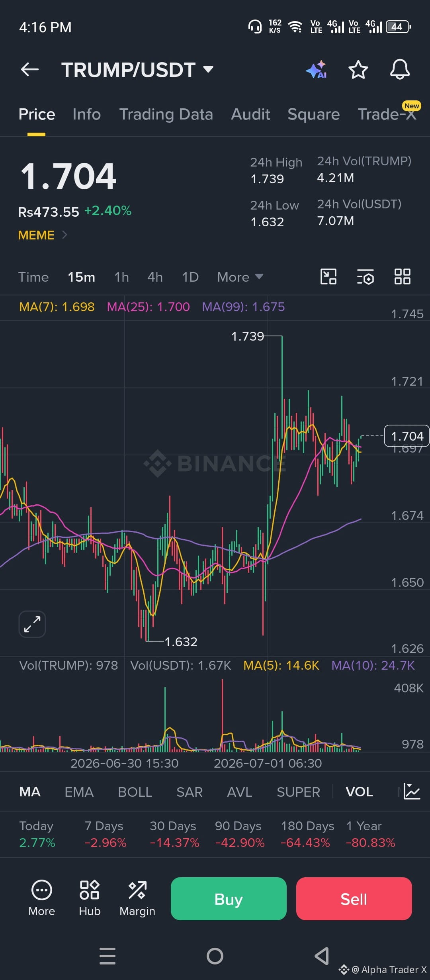The image size is (430, 980).
Task: Open the Audit tab
Action: point(250,114)
